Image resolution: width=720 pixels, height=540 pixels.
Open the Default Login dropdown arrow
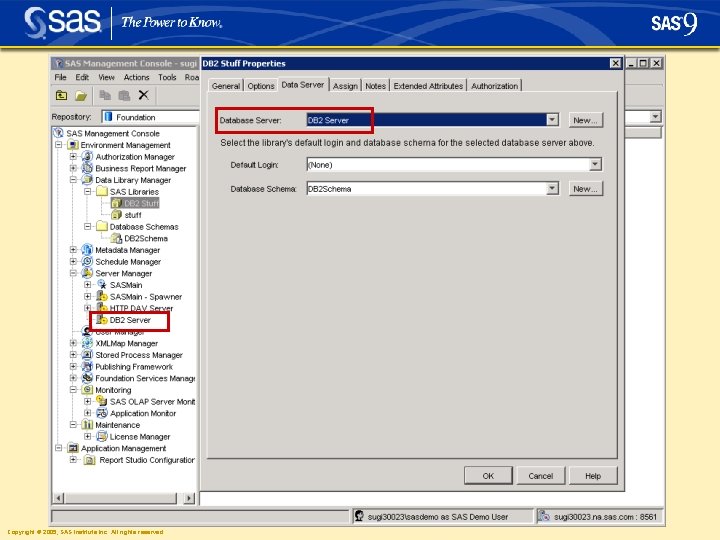(x=595, y=164)
